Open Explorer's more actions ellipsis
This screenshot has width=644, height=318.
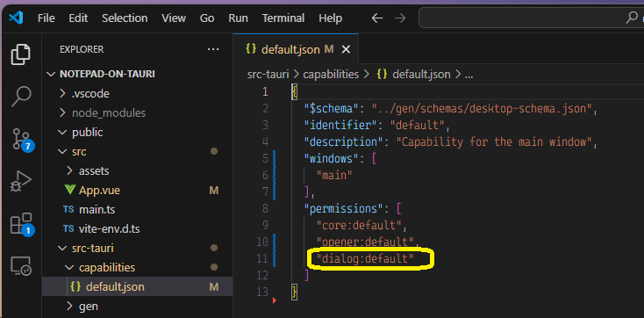212,49
